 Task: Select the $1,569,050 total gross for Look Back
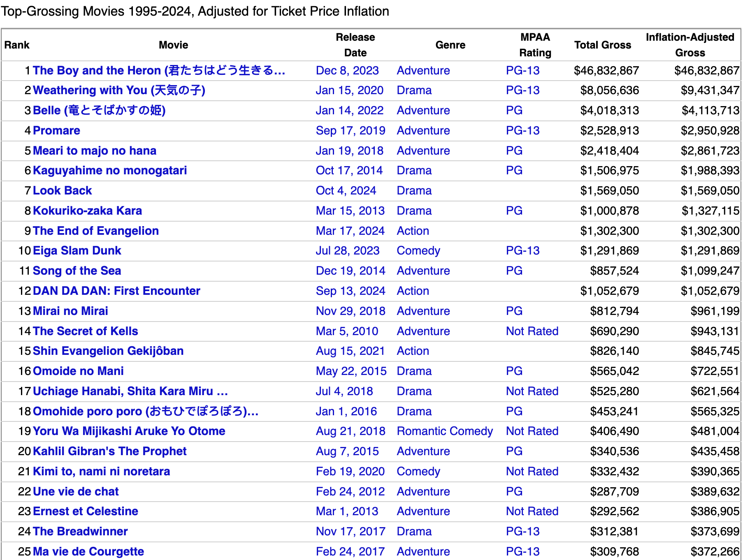click(x=610, y=190)
